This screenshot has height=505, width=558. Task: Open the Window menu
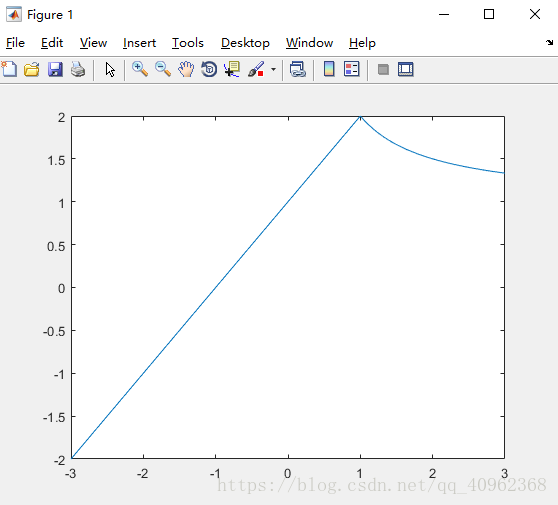click(310, 43)
